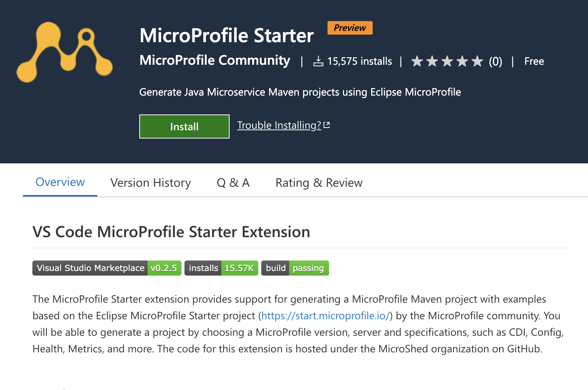Click the external link icon after Trouble Installing
The image size is (588, 390).
[x=327, y=125]
